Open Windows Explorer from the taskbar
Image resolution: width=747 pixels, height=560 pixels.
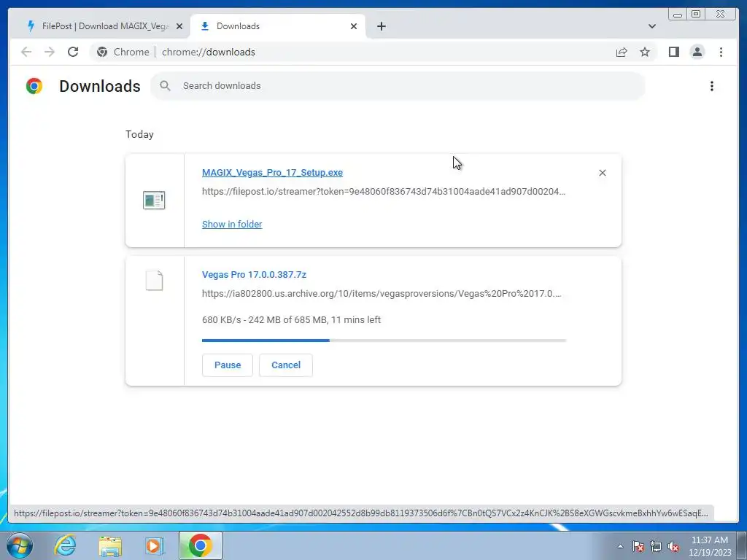110,545
